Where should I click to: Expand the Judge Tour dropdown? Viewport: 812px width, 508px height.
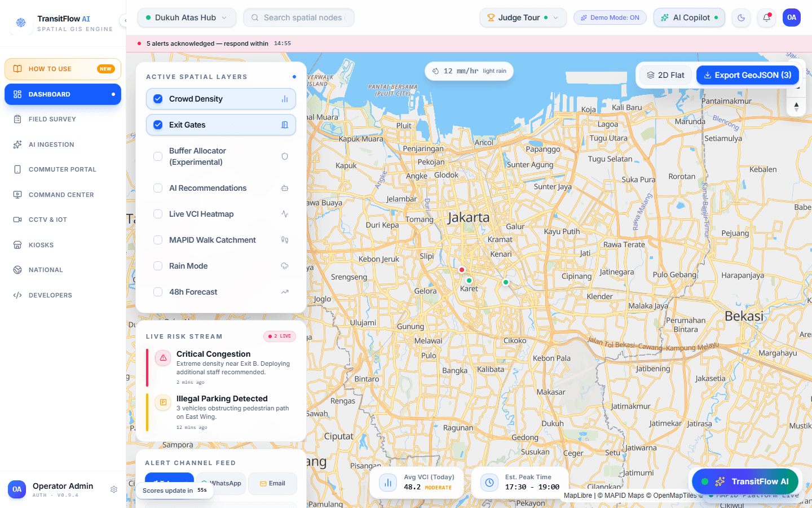(x=523, y=17)
